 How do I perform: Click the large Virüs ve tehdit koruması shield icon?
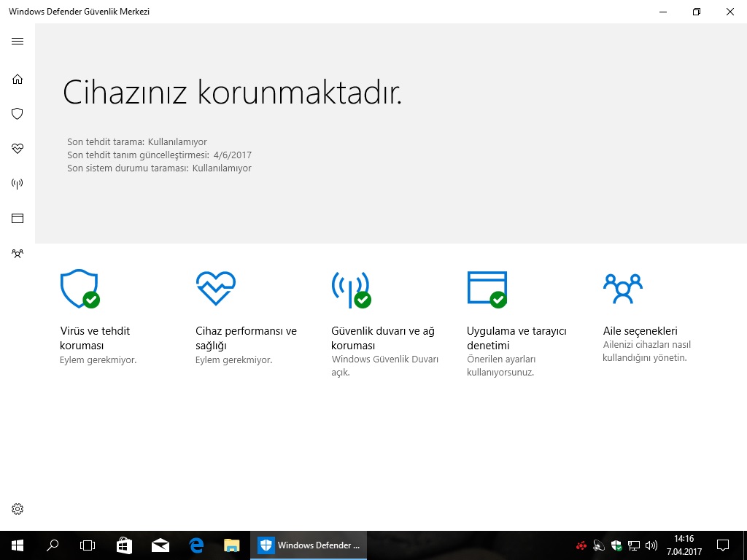pyautogui.click(x=80, y=289)
